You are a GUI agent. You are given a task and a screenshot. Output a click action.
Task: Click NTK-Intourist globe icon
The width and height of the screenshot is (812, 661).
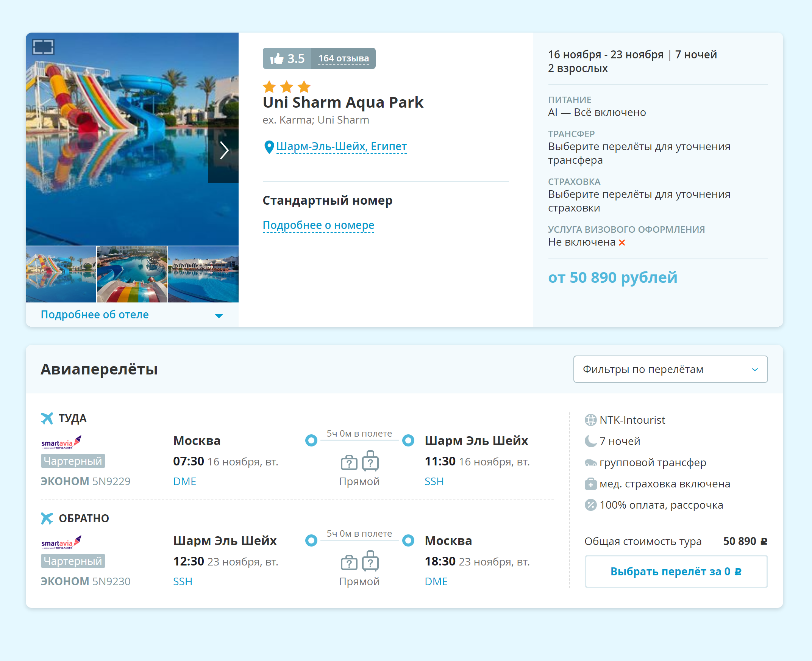[590, 420]
